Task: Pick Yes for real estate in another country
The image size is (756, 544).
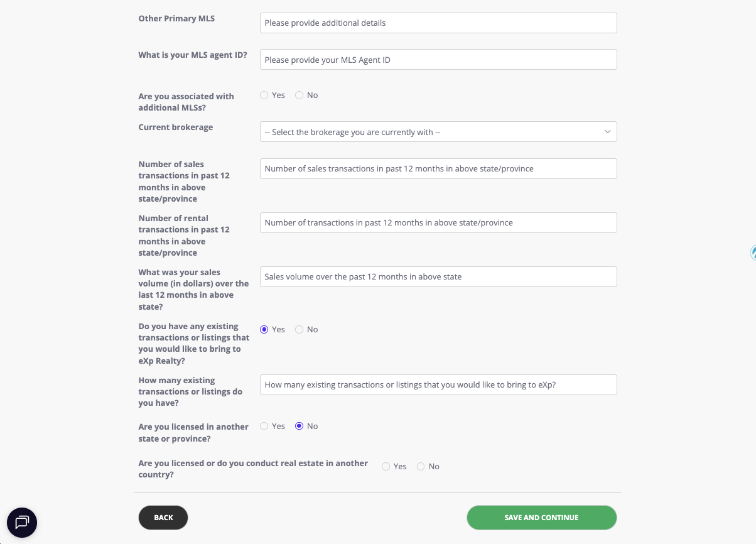Action: tap(386, 467)
